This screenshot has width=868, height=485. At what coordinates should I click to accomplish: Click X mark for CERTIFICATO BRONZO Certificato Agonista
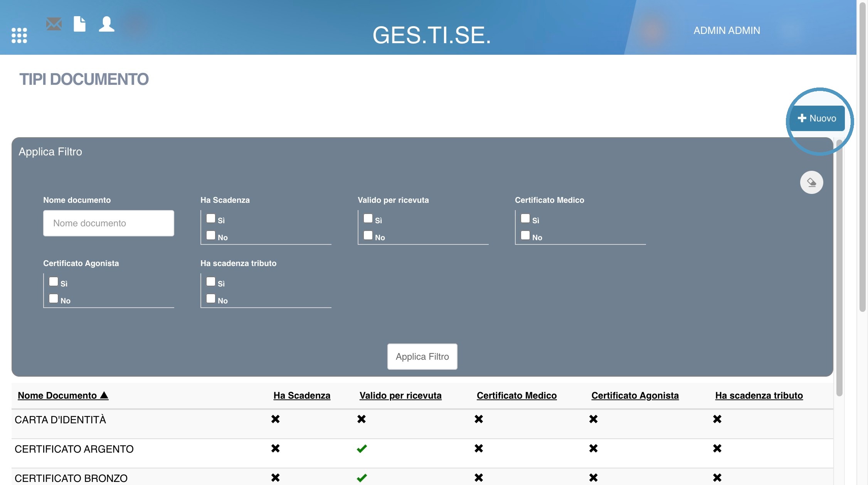(593, 478)
